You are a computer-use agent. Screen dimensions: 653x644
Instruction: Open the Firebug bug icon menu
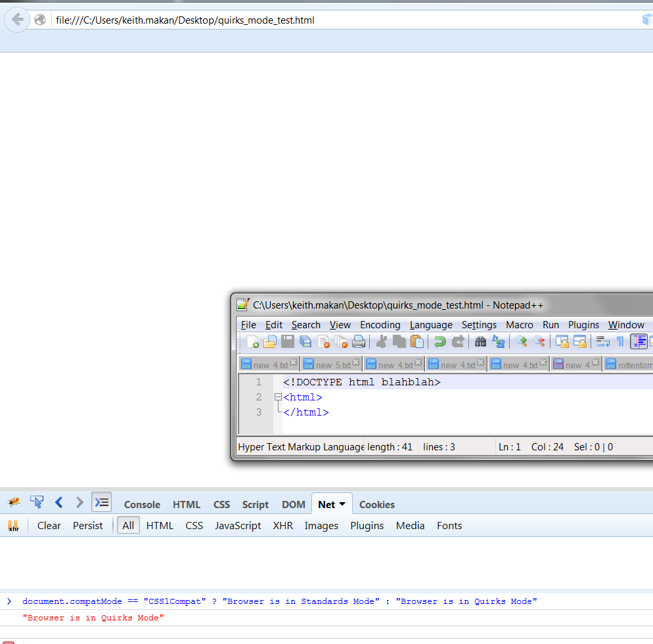click(14, 502)
